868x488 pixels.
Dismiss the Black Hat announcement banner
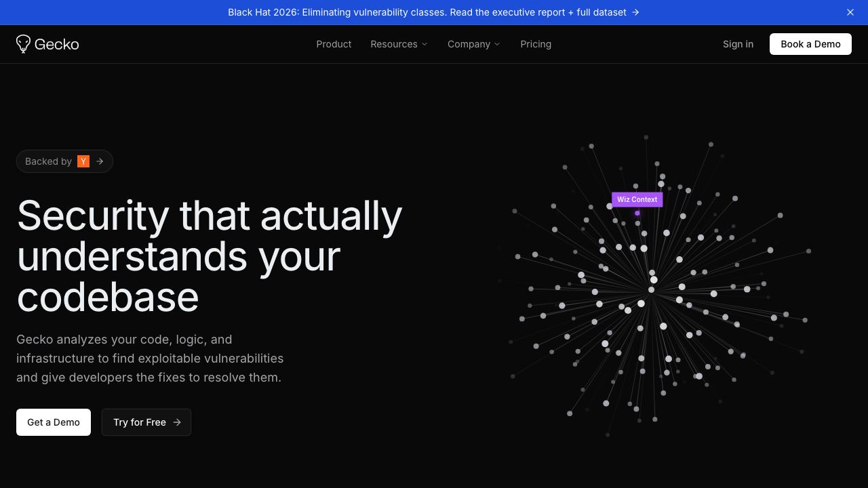(850, 12)
